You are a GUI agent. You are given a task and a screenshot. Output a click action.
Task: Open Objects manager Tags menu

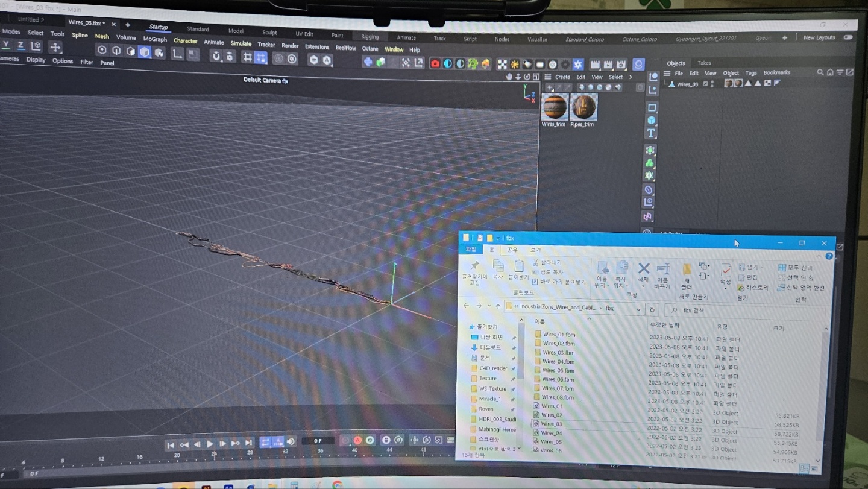pos(751,73)
